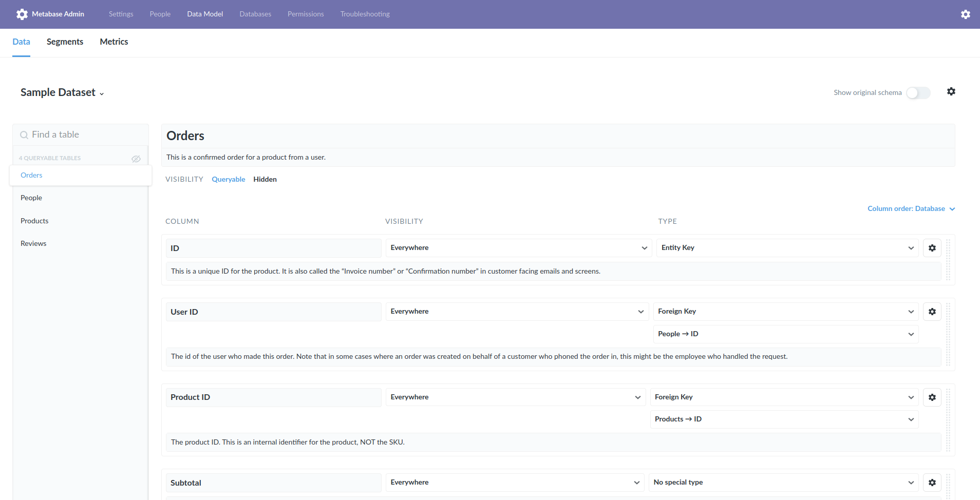
Task: Open Sample Dataset database settings gear
Action: [x=951, y=91]
